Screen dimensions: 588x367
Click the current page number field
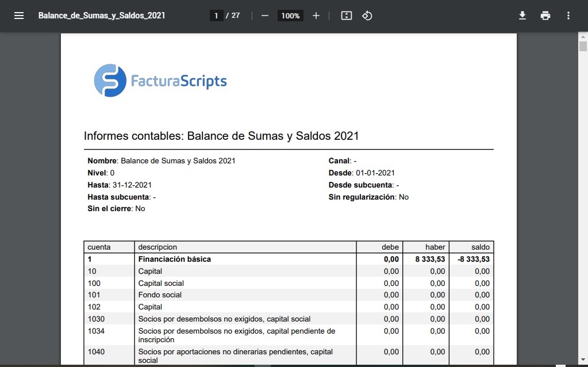click(x=216, y=16)
